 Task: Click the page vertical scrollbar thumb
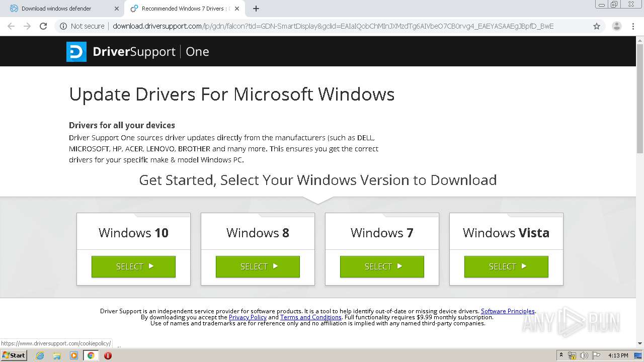tap(640, 98)
